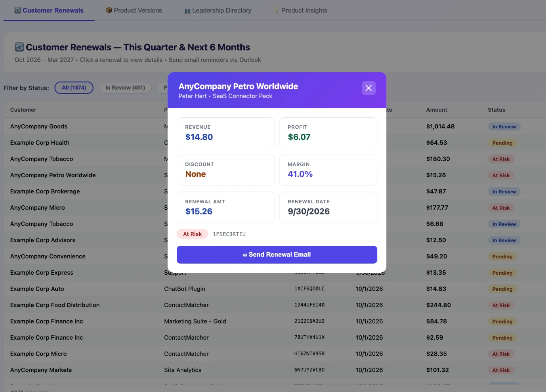546x392 pixels.
Task: Click the Marketing Suite - Gold product cell
Action: [x=195, y=321]
